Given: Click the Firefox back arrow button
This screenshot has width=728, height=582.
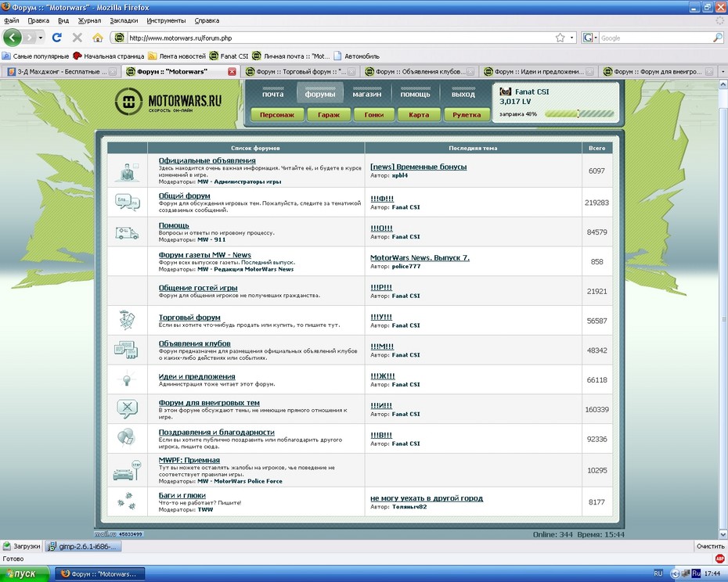Looking at the screenshot, I should [13, 38].
